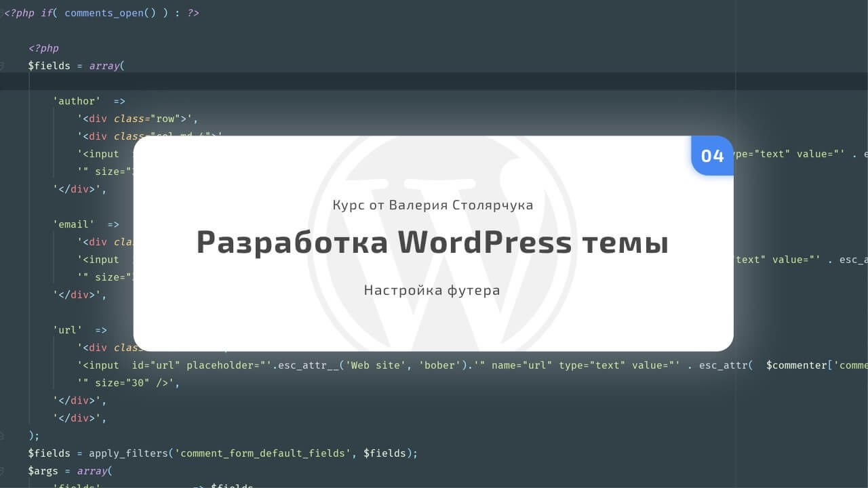The width and height of the screenshot is (868, 488).
Task: Select the blue "04" episode badge
Action: pyautogui.click(x=711, y=155)
